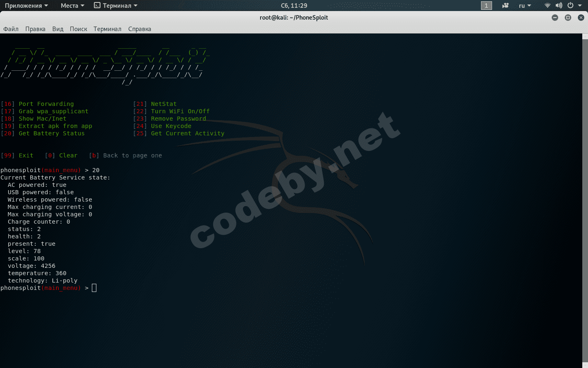Click the 'status: 2' line

pos(24,229)
